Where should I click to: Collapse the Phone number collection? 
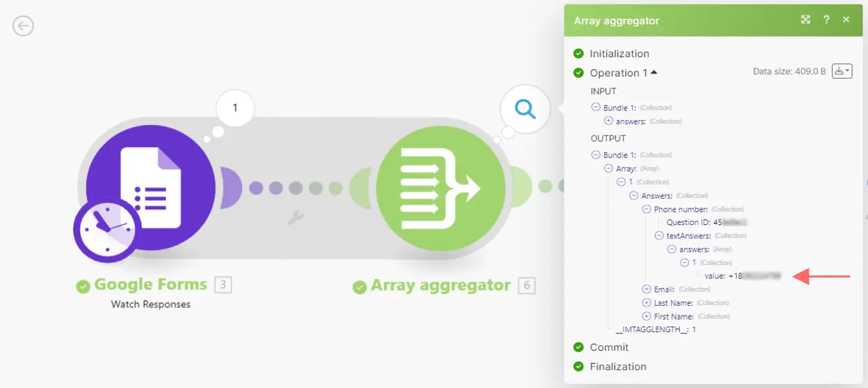pyautogui.click(x=647, y=208)
